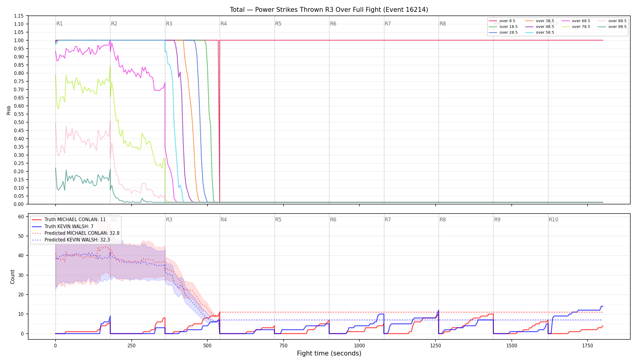Click the 'over 98.5' legend entry
The image size is (637, 364).
(612, 27)
